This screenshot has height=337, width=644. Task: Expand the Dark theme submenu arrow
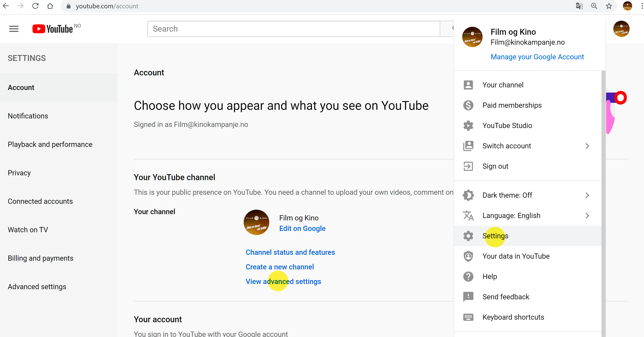point(587,195)
